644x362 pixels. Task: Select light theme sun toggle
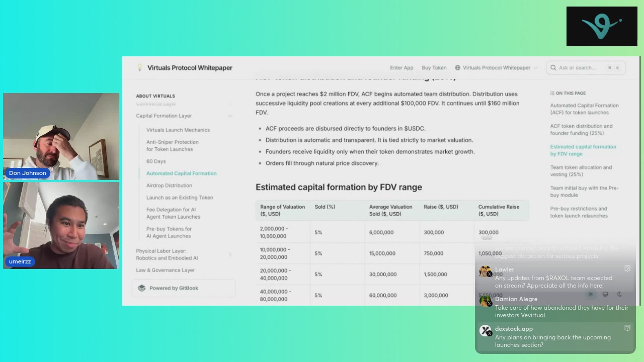pyautogui.click(x=591, y=294)
